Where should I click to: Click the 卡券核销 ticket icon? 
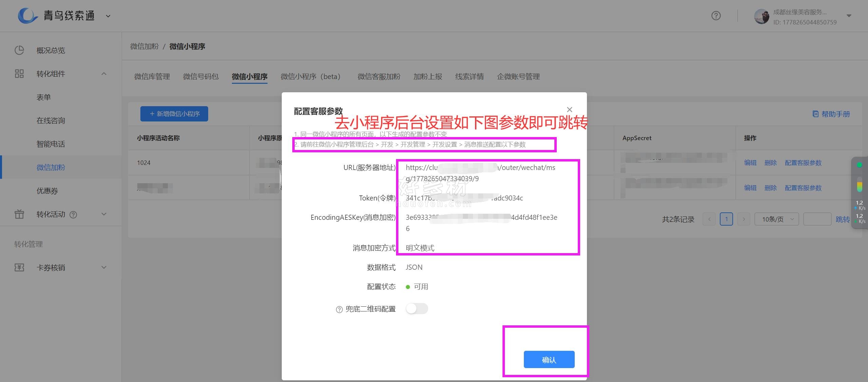coord(19,267)
